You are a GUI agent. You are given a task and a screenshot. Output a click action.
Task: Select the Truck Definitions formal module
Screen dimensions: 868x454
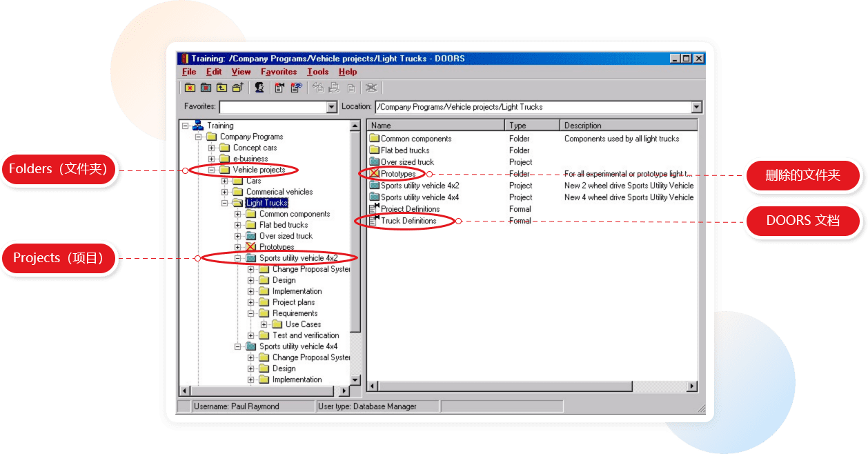(x=408, y=221)
